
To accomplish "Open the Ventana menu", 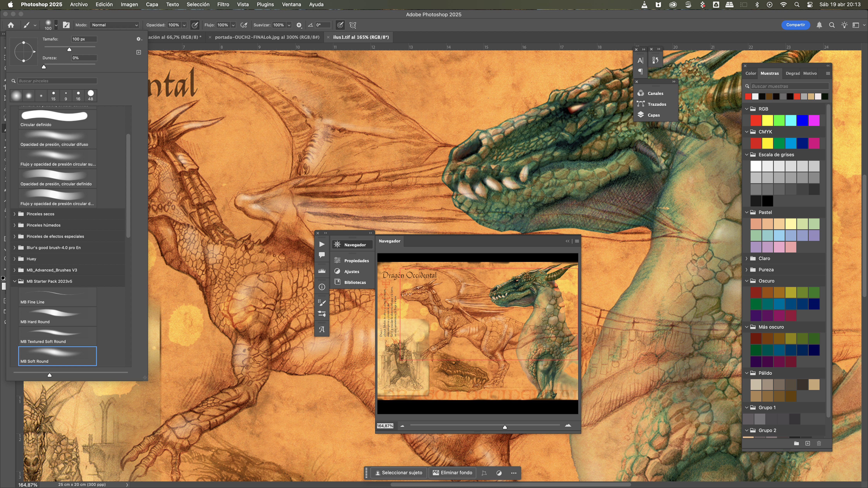I will [x=291, y=4].
